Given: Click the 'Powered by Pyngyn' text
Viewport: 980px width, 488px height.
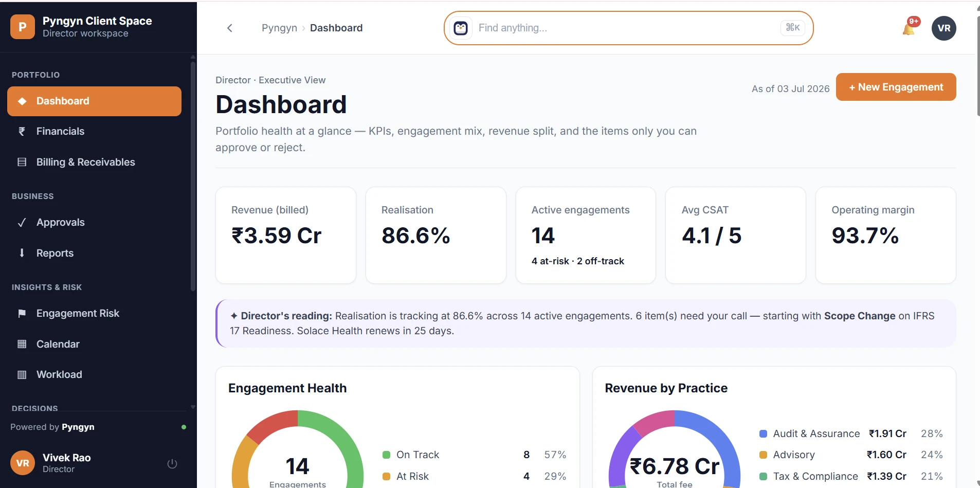Looking at the screenshot, I should tap(52, 427).
